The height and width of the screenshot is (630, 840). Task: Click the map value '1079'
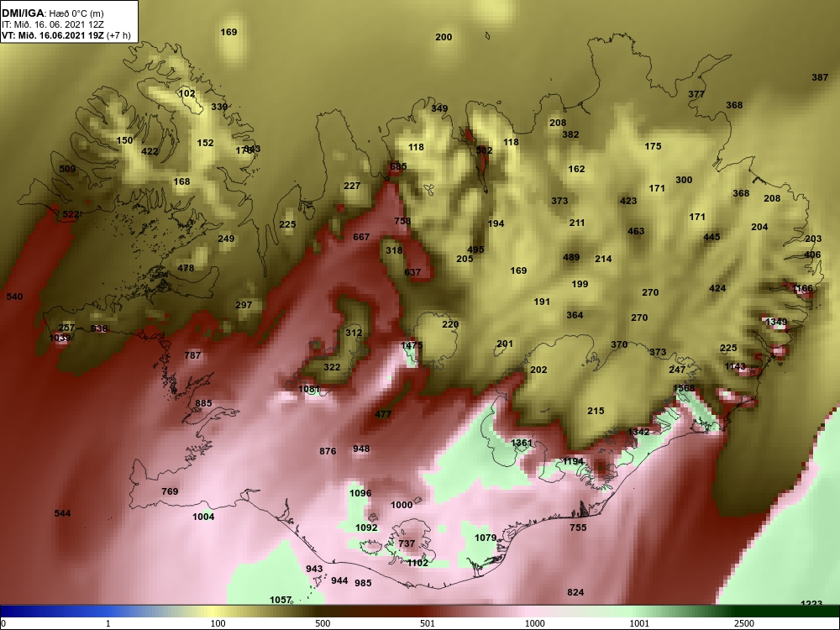(x=486, y=538)
